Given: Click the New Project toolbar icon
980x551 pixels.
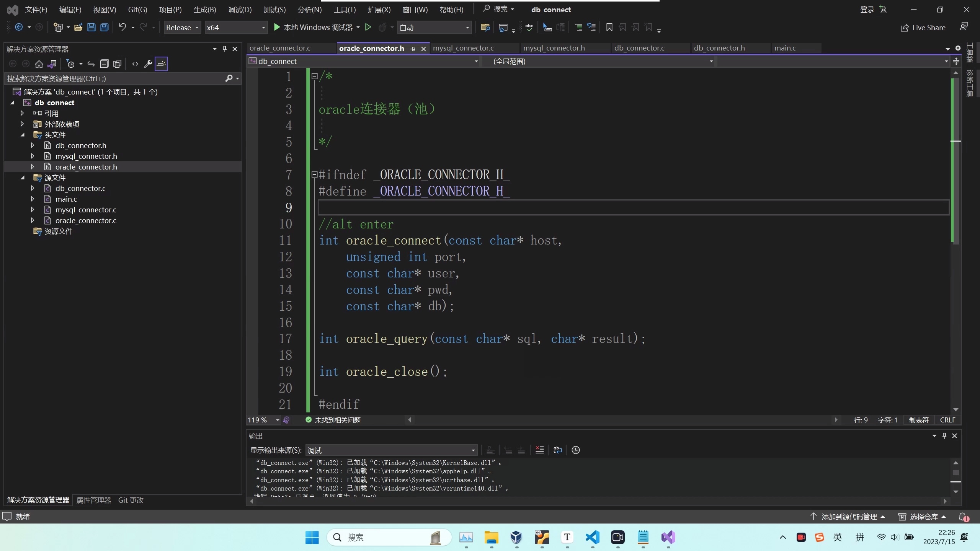Looking at the screenshot, I should click(58, 27).
